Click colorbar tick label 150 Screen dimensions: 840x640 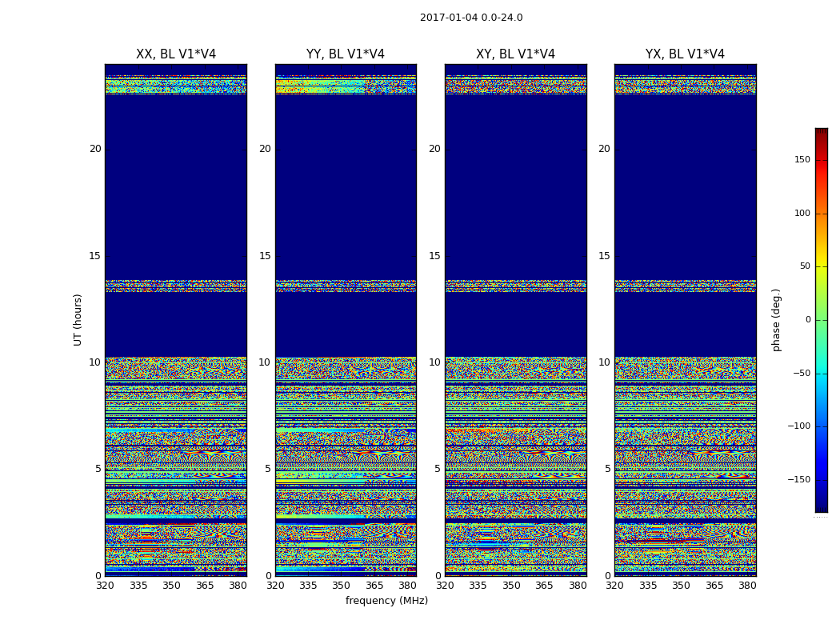point(802,159)
